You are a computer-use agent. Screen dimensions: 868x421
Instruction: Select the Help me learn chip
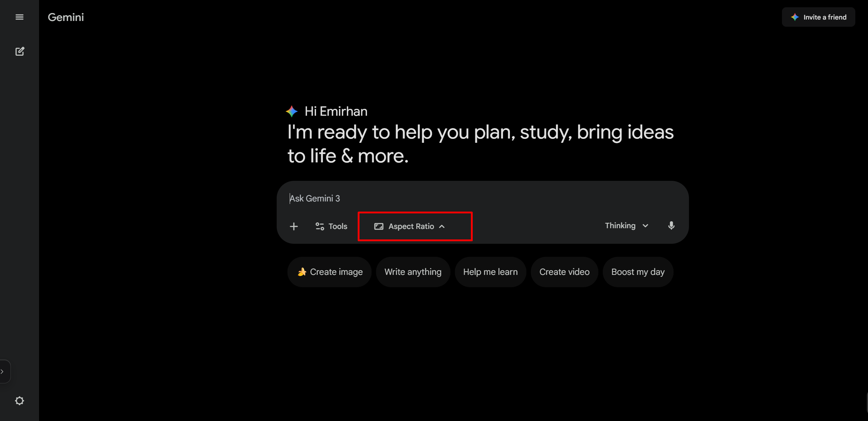click(x=490, y=272)
